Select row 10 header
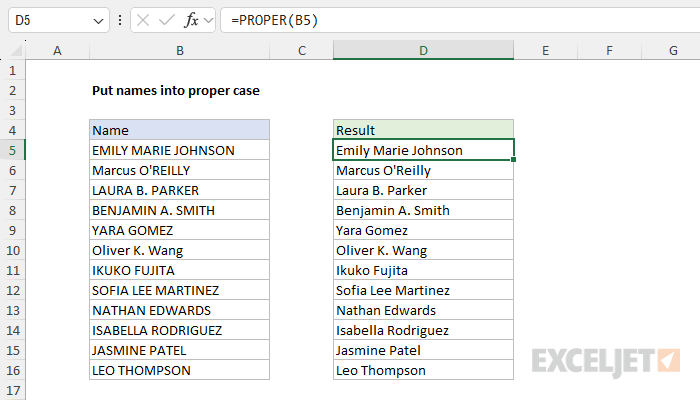Viewport: 700px width, 400px height. (12, 250)
